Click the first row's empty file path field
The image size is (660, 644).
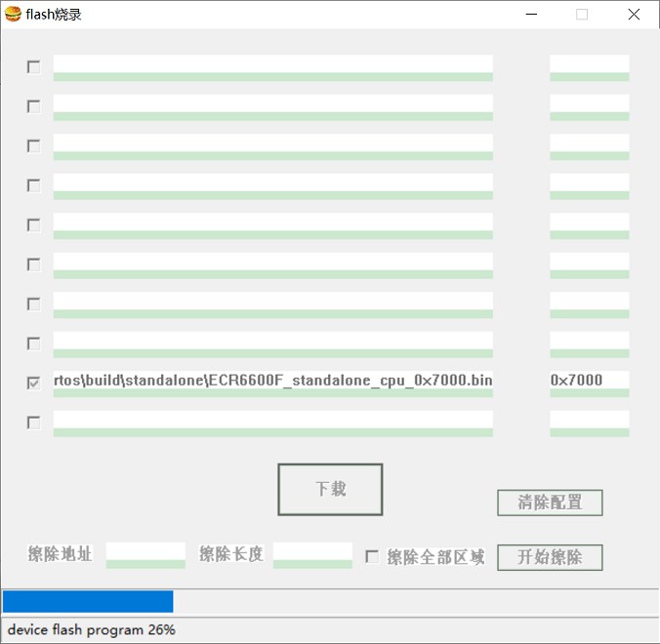point(272,64)
